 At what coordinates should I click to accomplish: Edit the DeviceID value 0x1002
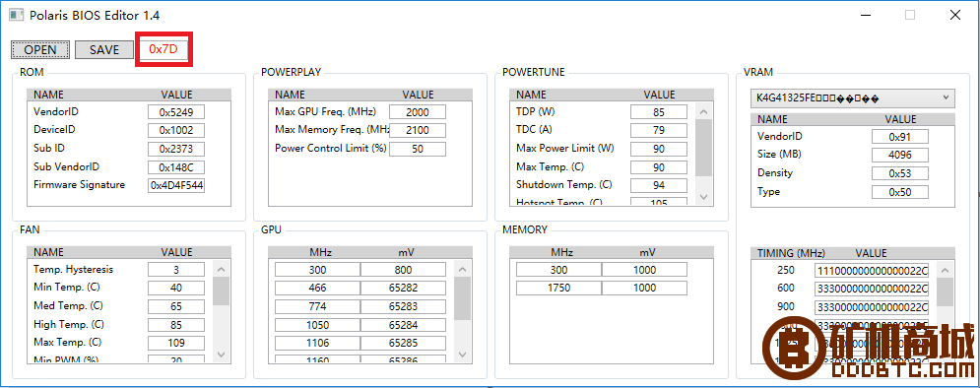point(176,131)
